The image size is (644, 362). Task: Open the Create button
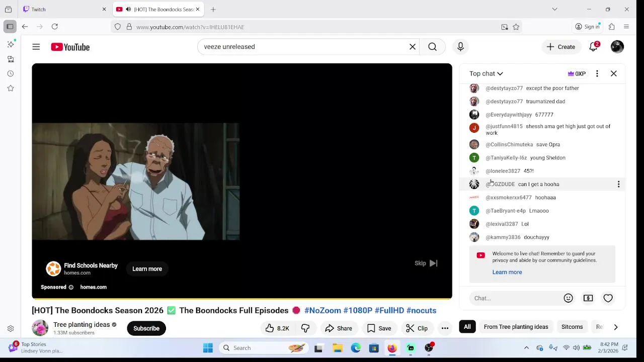pyautogui.click(x=561, y=47)
